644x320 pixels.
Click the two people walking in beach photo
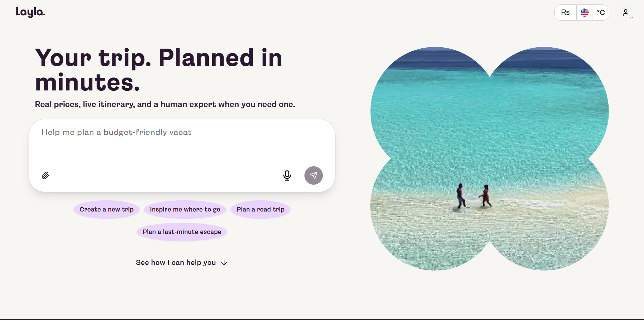point(473,196)
